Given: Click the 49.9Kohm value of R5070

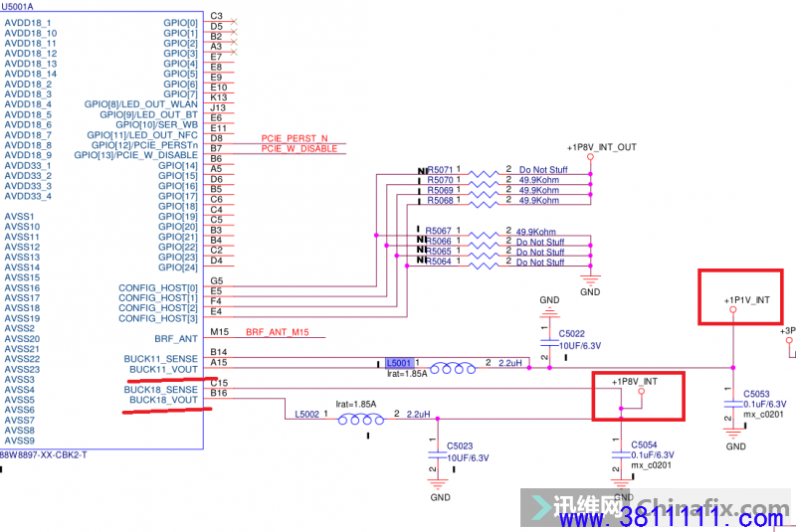Looking at the screenshot, I should [539, 180].
